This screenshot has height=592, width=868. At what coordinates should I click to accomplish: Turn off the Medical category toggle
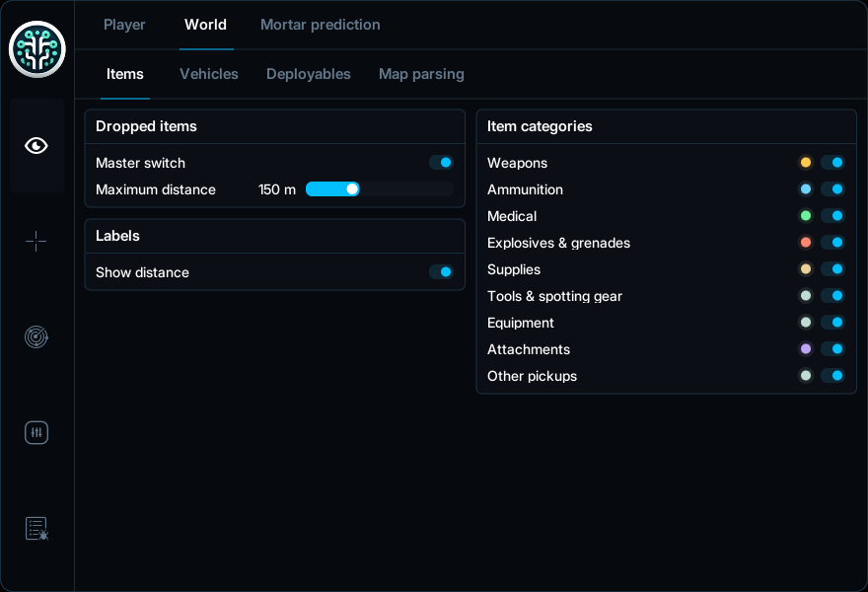(832, 215)
